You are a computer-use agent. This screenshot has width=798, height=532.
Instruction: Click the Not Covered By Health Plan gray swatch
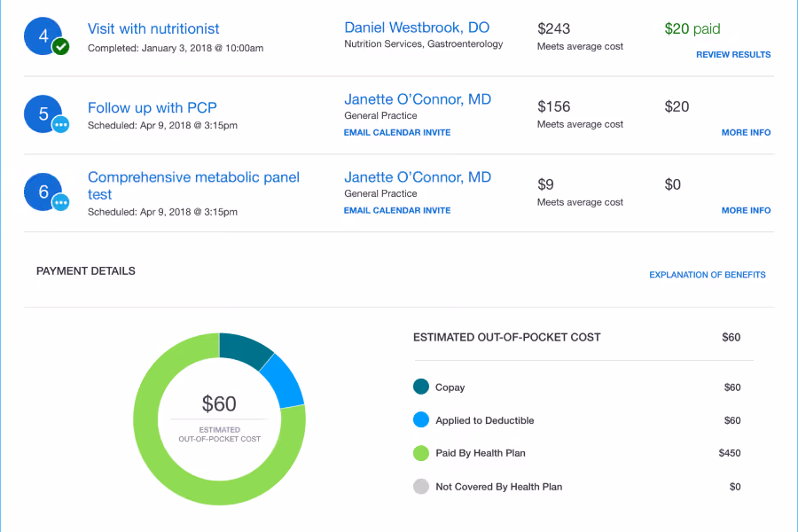tap(421, 487)
